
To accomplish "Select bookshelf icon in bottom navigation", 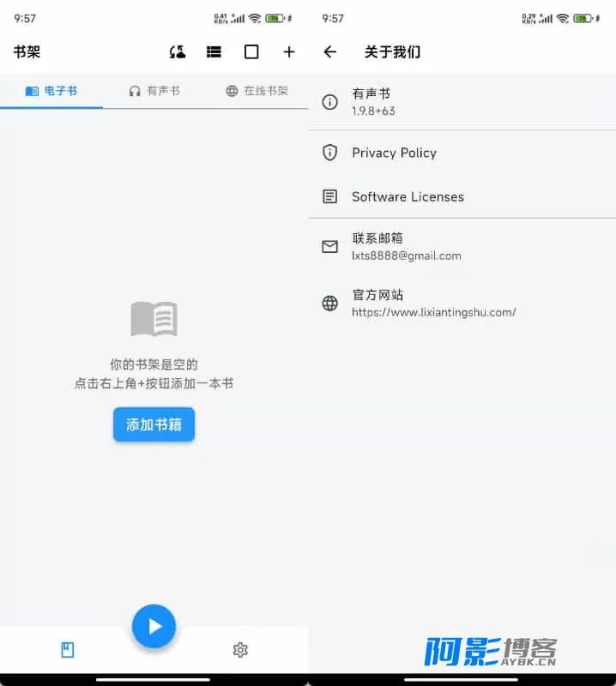I will click(68, 650).
